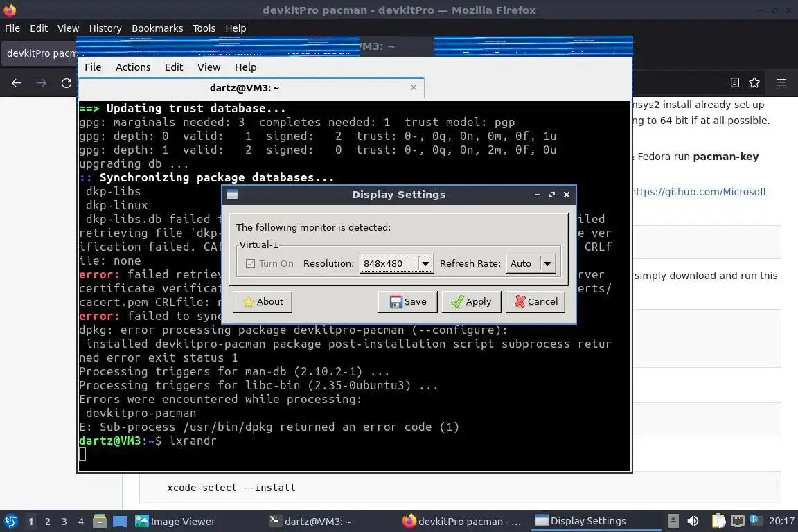Save the display settings

click(x=407, y=301)
